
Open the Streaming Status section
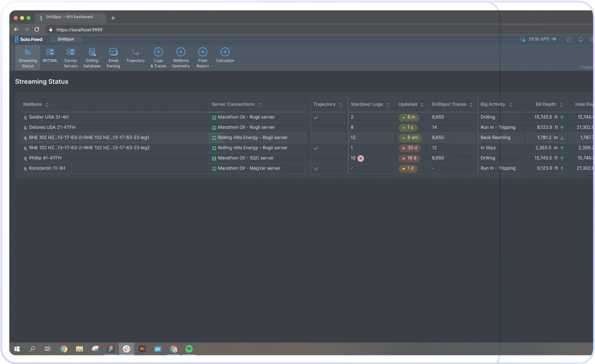[28, 58]
